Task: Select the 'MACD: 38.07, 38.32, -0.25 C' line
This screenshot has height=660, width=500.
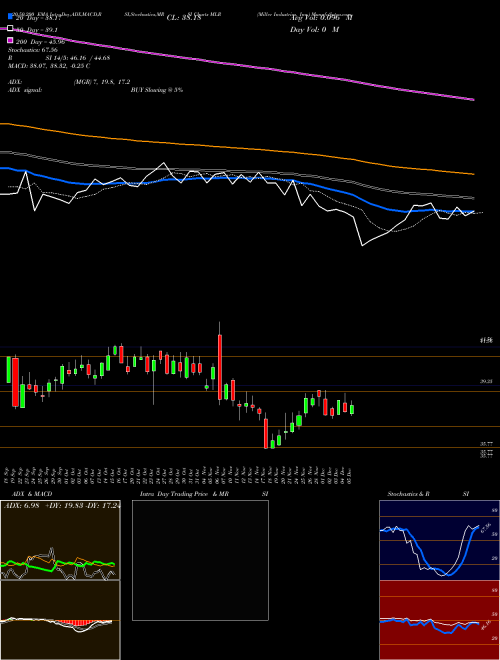Action: 49,66
